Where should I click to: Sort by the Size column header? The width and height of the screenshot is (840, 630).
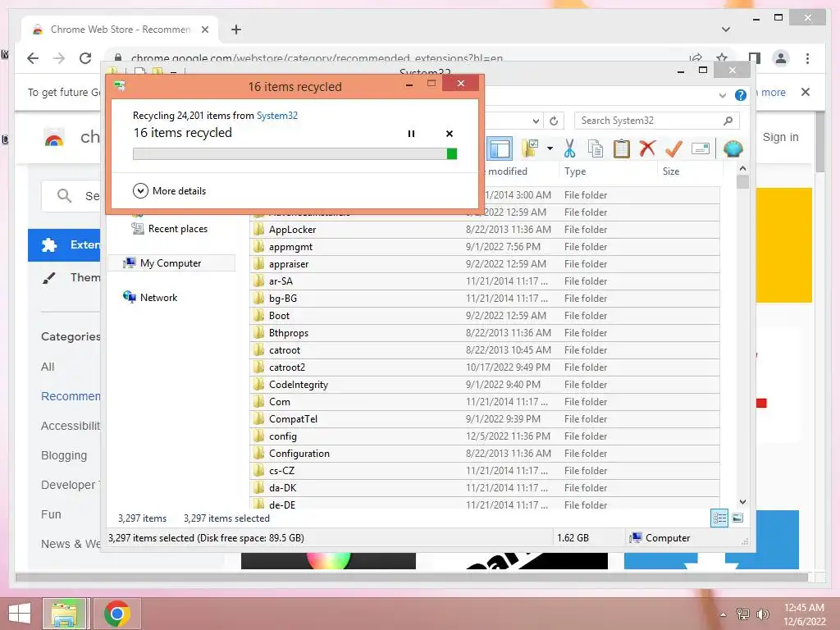point(688,171)
